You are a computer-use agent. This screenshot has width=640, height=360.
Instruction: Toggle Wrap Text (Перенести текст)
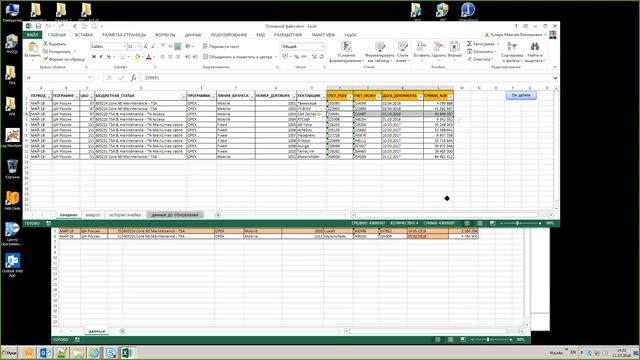tap(221, 47)
